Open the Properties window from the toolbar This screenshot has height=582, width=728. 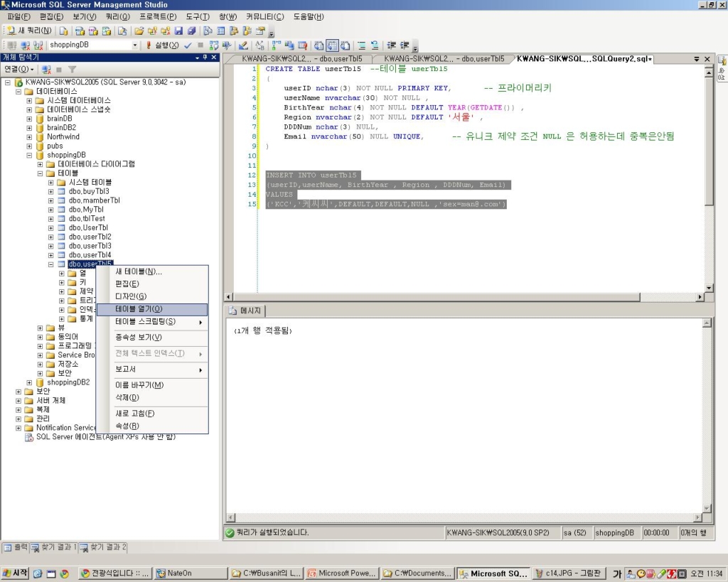pos(260,31)
